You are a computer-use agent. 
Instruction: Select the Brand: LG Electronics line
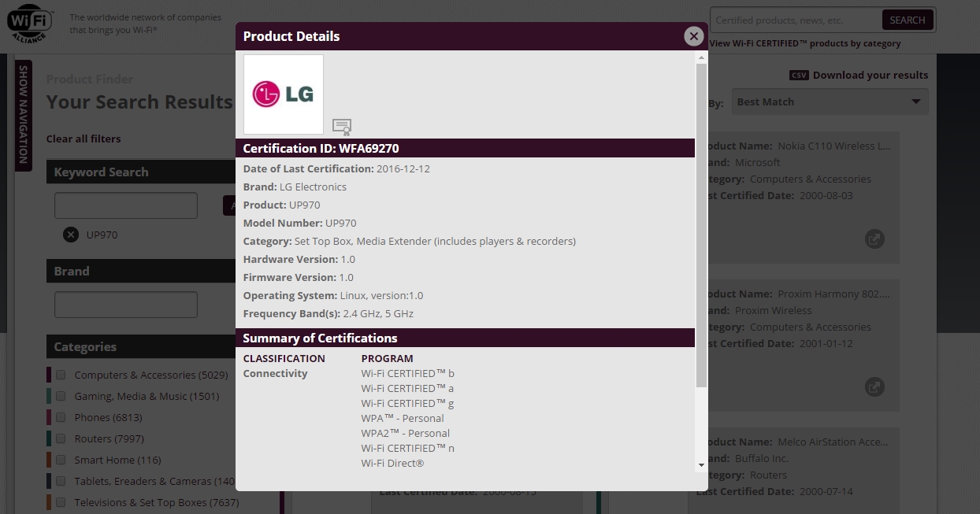(295, 187)
